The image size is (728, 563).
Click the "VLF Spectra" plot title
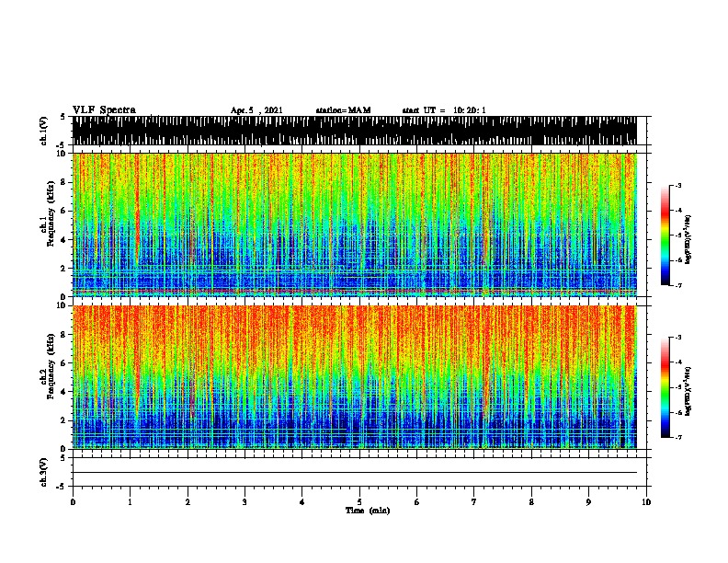click(x=105, y=110)
